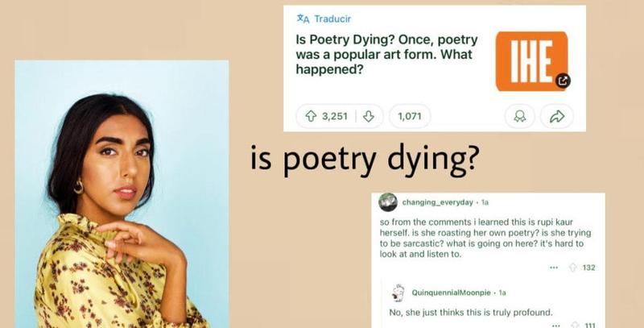The width and height of the screenshot is (644, 328).
Task: Upvote changing_everyday's comment
Action: pyautogui.click(x=573, y=268)
